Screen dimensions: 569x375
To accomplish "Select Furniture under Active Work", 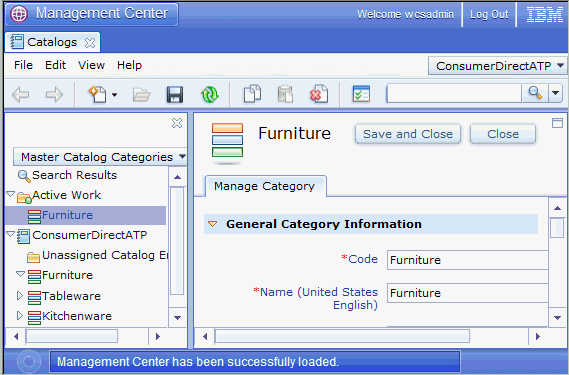I will click(67, 215).
